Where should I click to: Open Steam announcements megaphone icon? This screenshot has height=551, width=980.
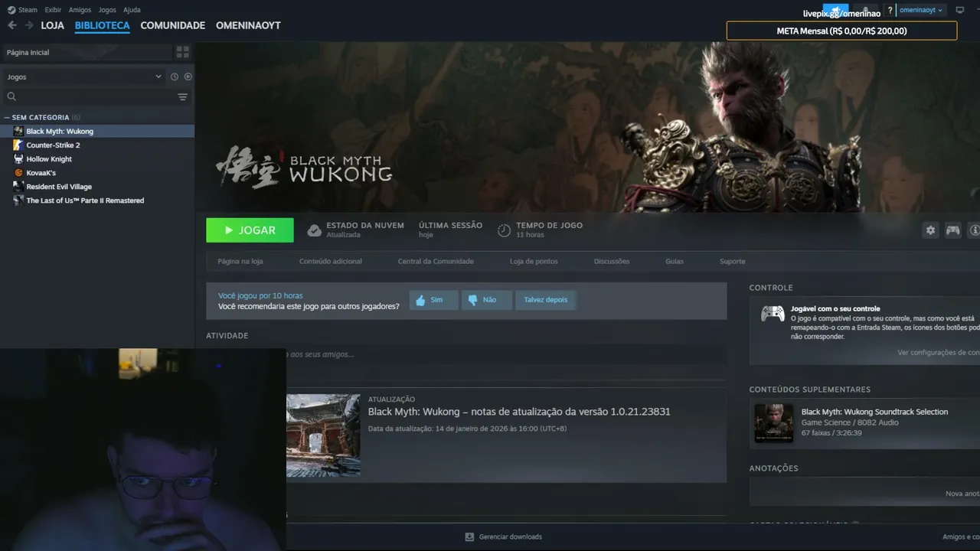point(835,10)
